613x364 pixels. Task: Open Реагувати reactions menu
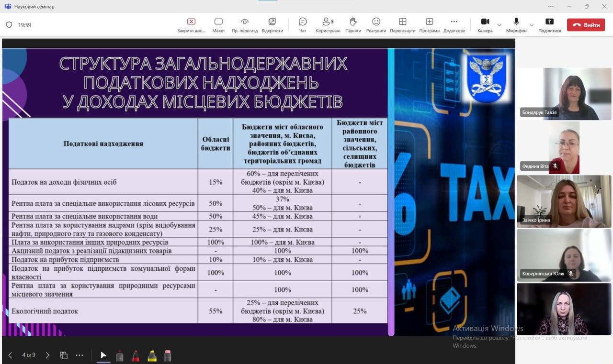click(x=376, y=24)
